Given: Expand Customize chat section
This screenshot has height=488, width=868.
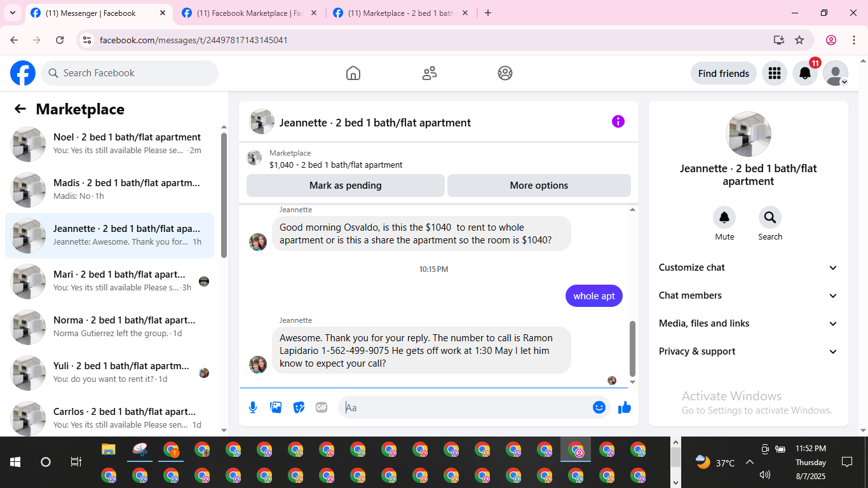Looking at the screenshot, I should point(749,268).
